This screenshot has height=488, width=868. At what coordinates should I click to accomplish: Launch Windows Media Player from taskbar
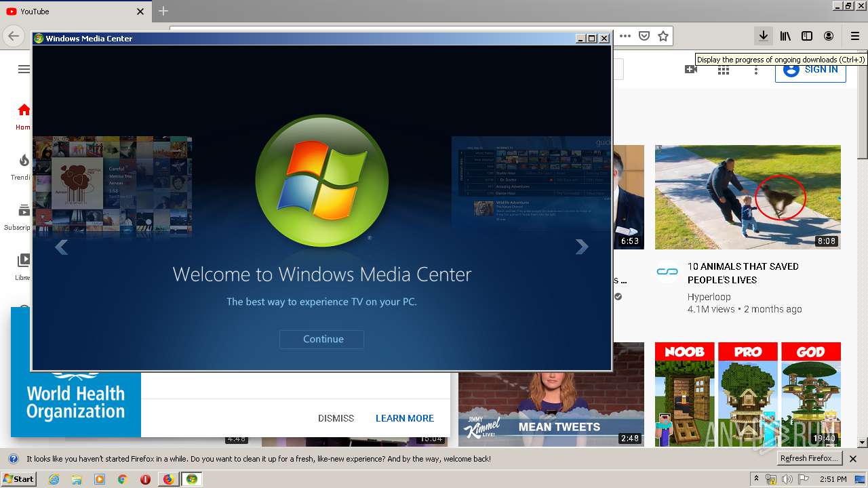[x=100, y=479]
